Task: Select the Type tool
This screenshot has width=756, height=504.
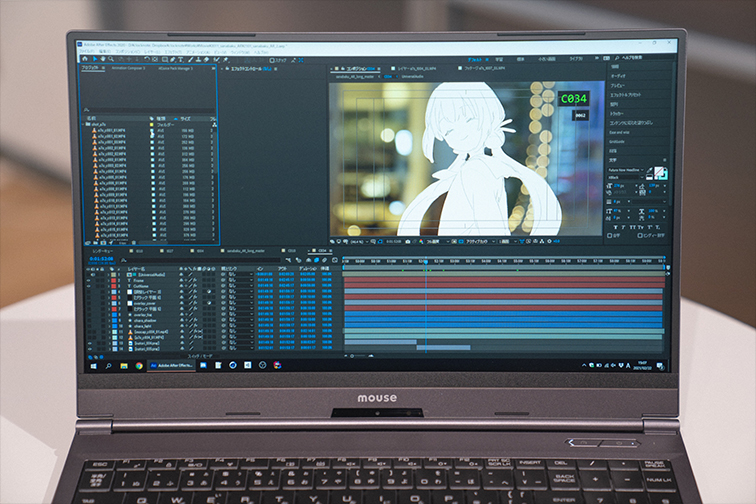Action: (181, 59)
